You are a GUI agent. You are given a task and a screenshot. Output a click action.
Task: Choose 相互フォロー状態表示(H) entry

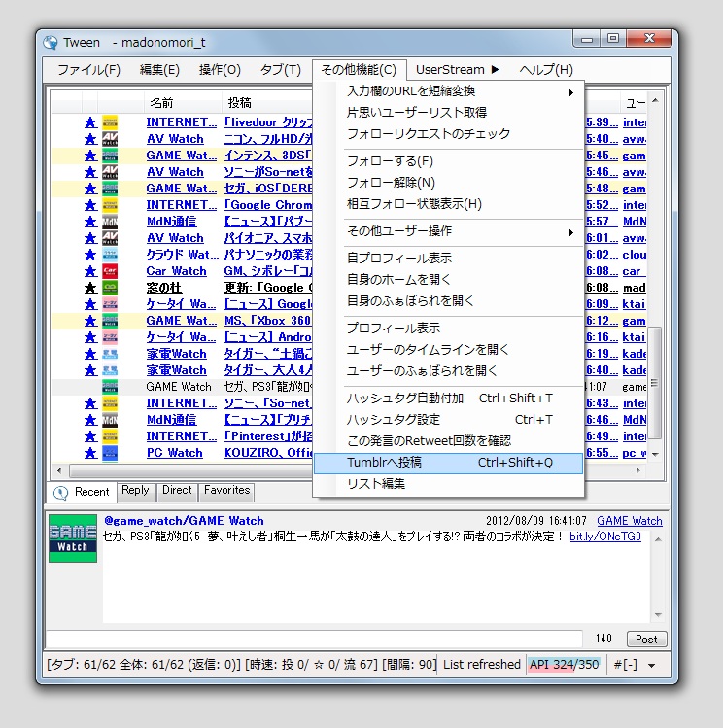click(448, 204)
